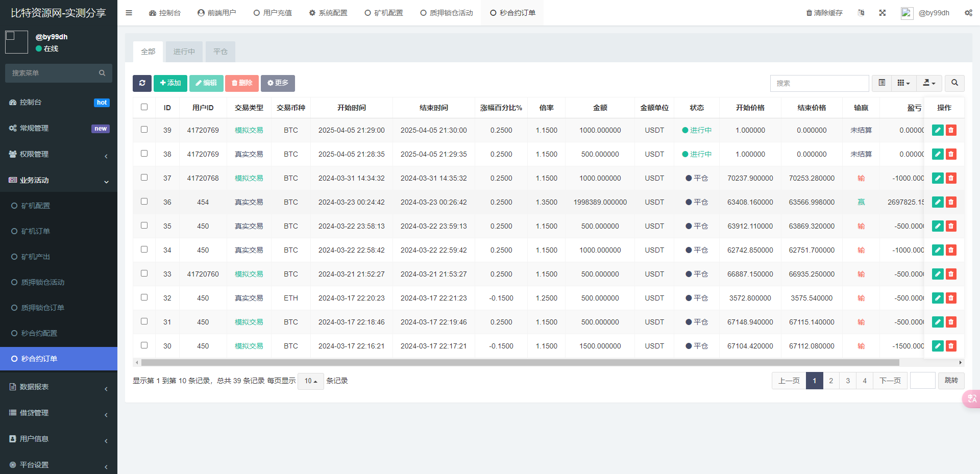The image size is (980, 474).
Task: Delete record ID 39 with trash icon
Action: (x=951, y=130)
